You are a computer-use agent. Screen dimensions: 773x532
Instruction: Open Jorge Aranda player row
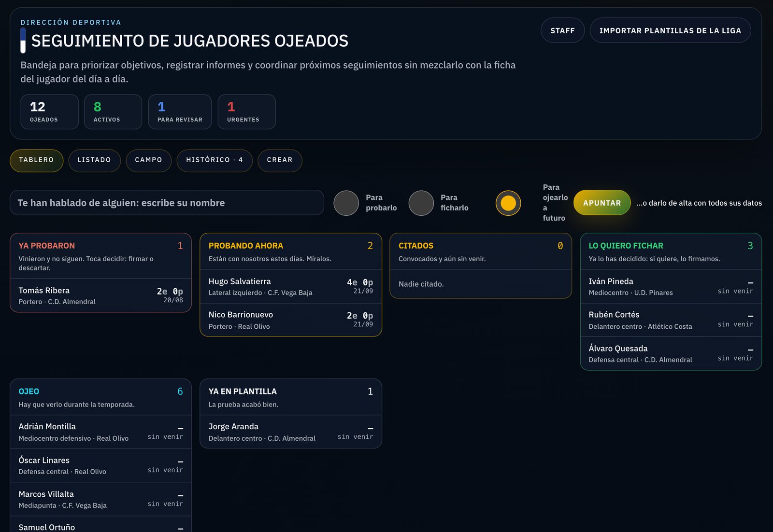(291, 432)
